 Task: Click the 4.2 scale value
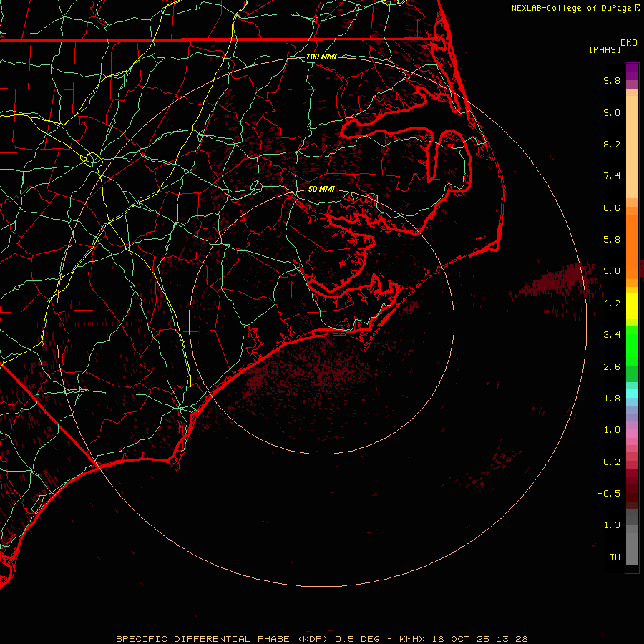612,303
